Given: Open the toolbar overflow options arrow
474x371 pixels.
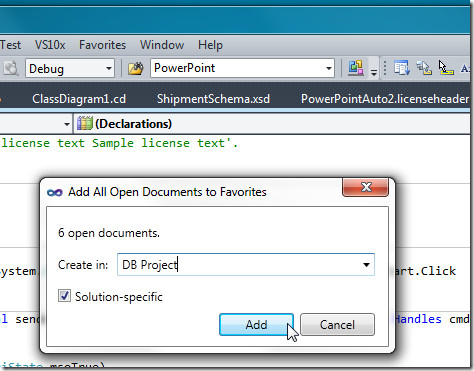Looking at the screenshot, I should [x=374, y=72].
